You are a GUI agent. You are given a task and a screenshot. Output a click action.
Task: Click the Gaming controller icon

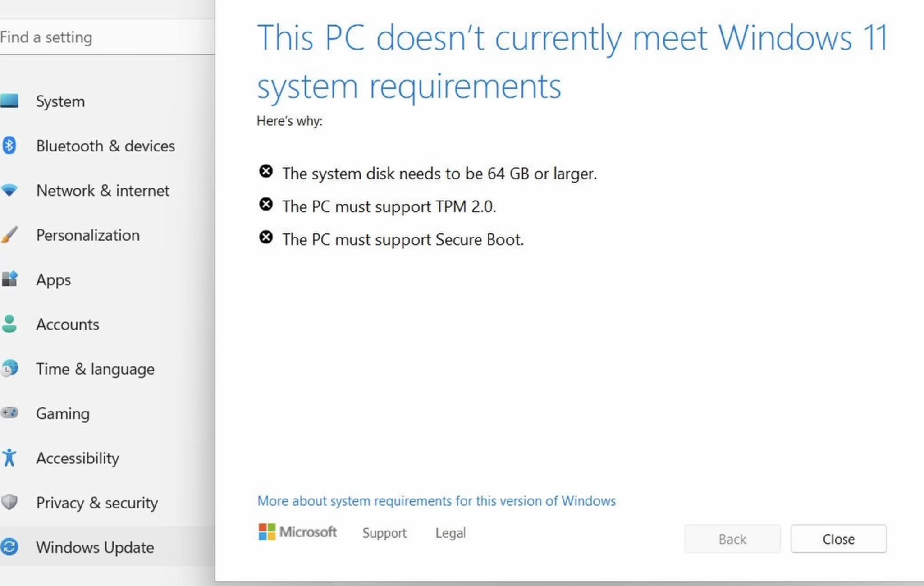[x=9, y=413]
